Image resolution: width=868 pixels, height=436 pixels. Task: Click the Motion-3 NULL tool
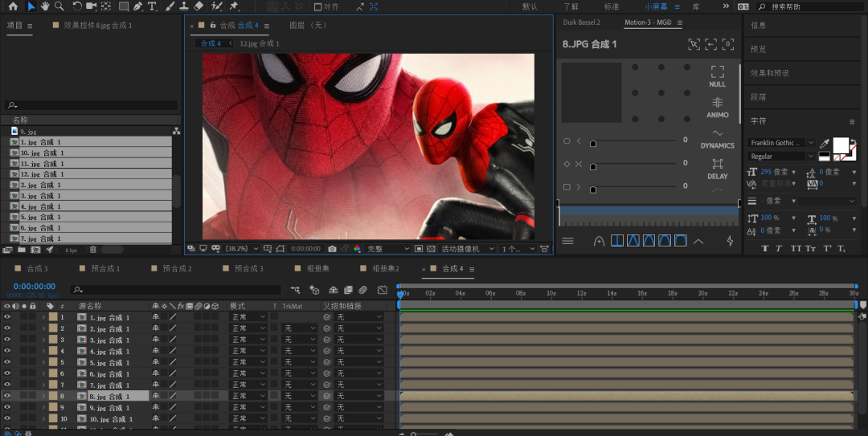(x=718, y=76)
